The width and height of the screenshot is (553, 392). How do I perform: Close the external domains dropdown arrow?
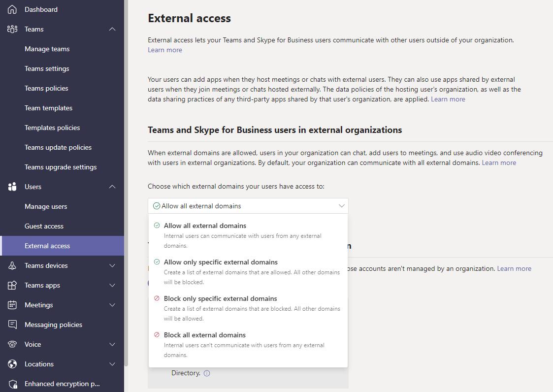click(x=341, y=206)
